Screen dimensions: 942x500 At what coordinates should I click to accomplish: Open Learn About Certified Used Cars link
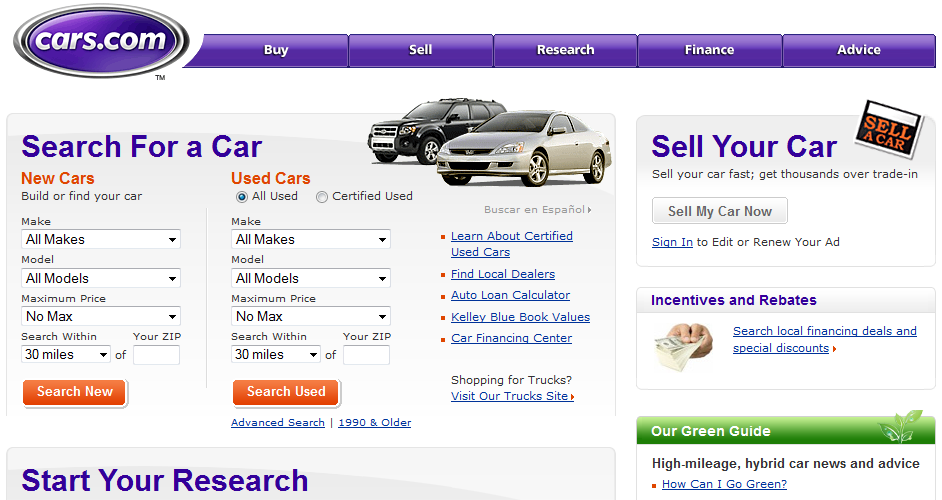click(512, 244)
